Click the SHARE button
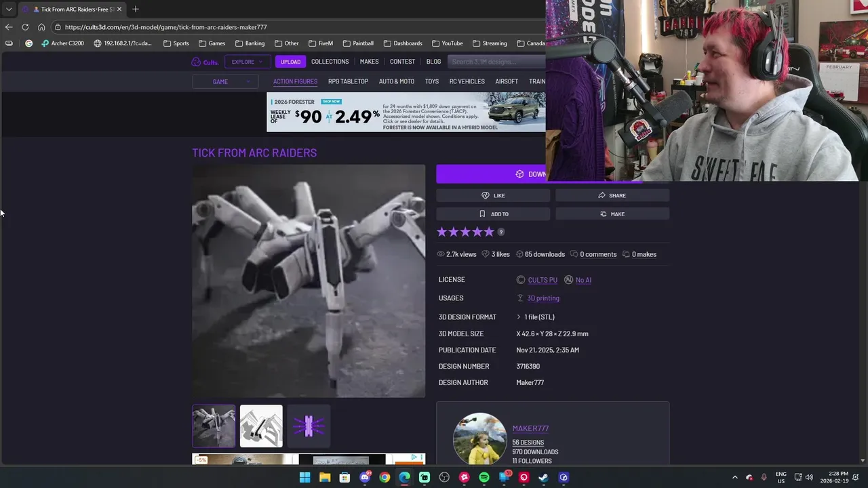The image size is (868, 488). click(612, 195)
